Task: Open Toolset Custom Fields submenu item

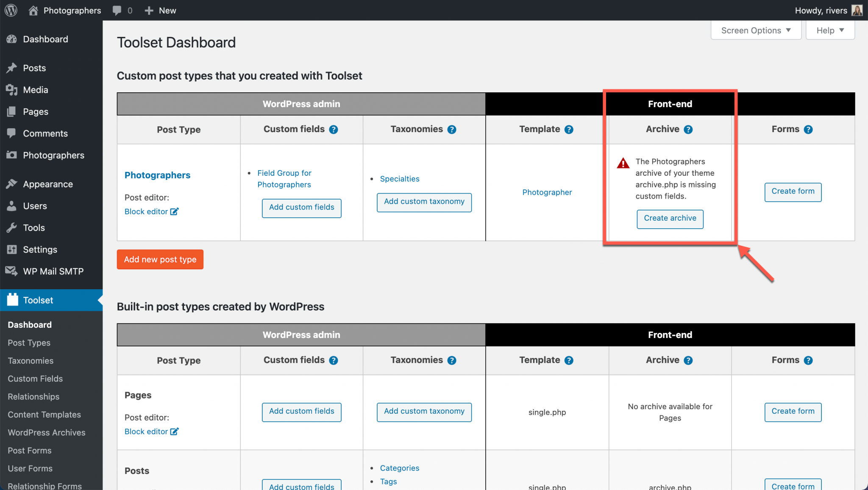Action: (x=35, y=379)
